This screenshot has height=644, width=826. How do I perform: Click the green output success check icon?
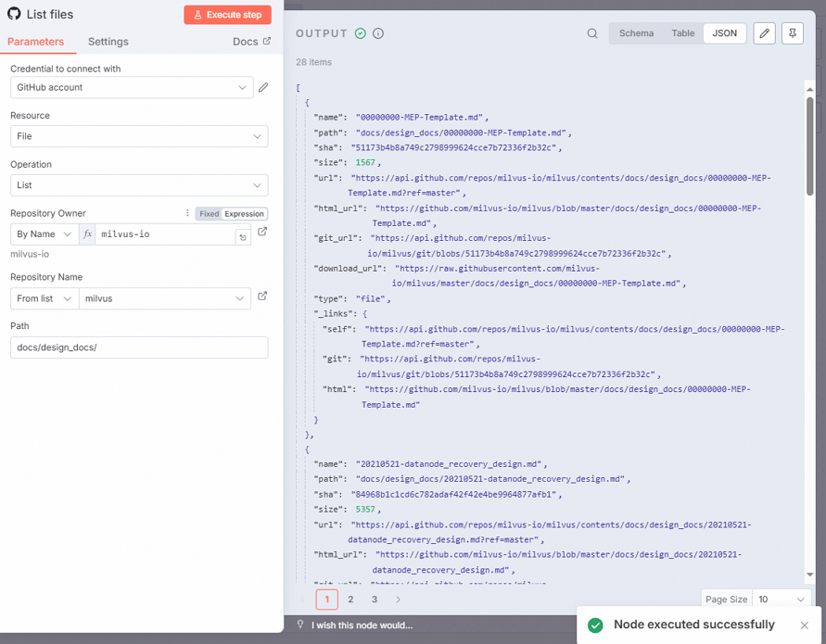361,33
